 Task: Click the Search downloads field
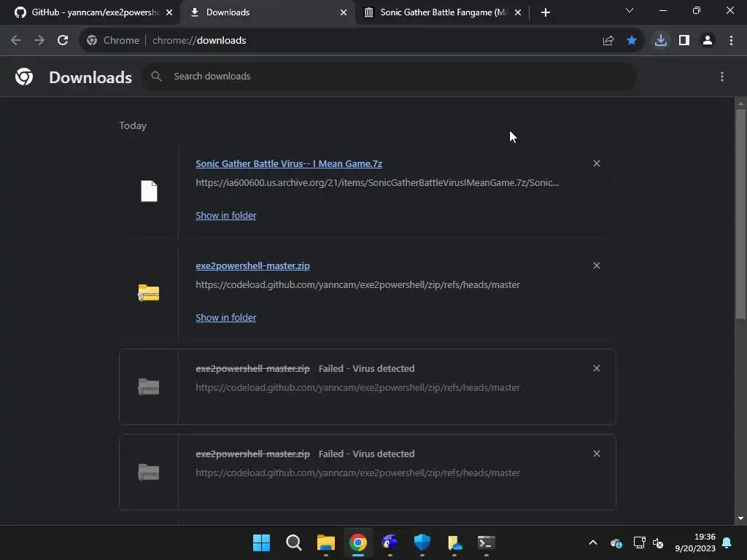pyautogui.click(x=390, y=76)
